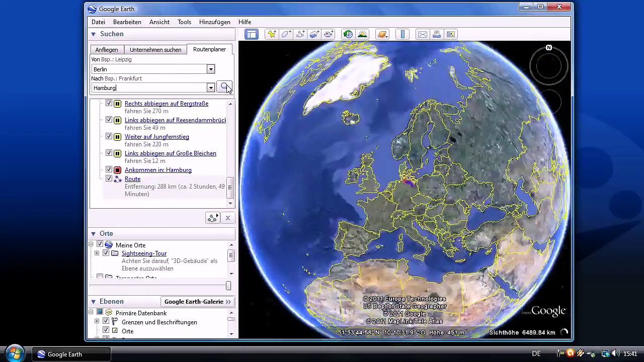This screenshot has height=362, width=644.
Task: Open the ruler measurement tool
Action: pos(402,34)
